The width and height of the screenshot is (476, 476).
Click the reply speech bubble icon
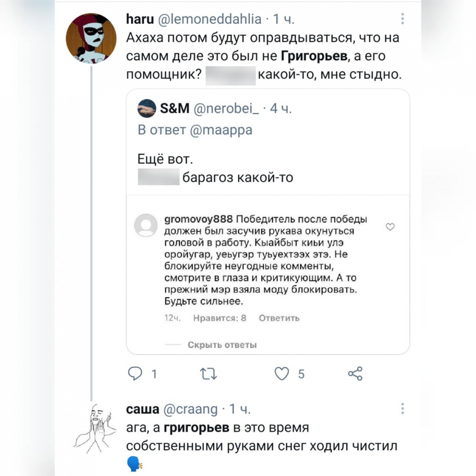(135, 374)
